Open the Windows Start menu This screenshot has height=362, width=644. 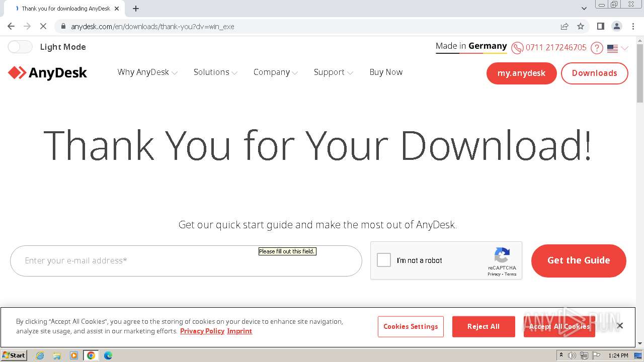click(14, 355)
